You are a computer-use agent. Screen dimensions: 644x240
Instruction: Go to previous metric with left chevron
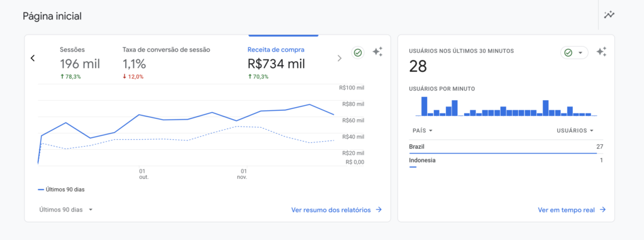pyautogui.click(x=33, y=58)
